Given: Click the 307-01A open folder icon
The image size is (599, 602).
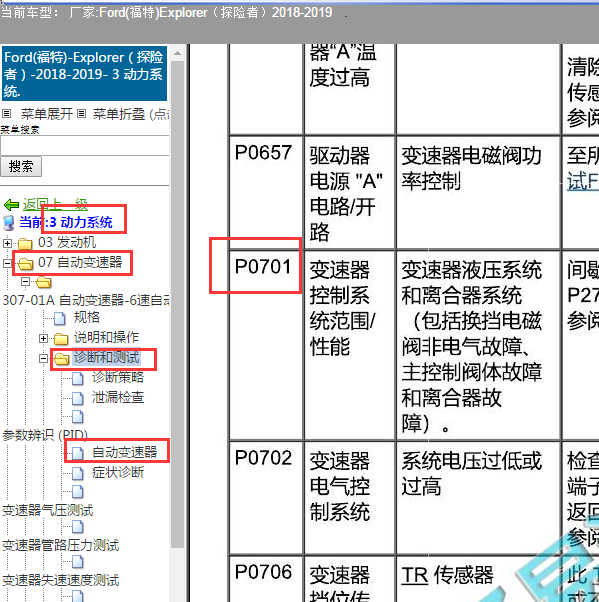Looking at the screenshot, I should pos(43,283).
